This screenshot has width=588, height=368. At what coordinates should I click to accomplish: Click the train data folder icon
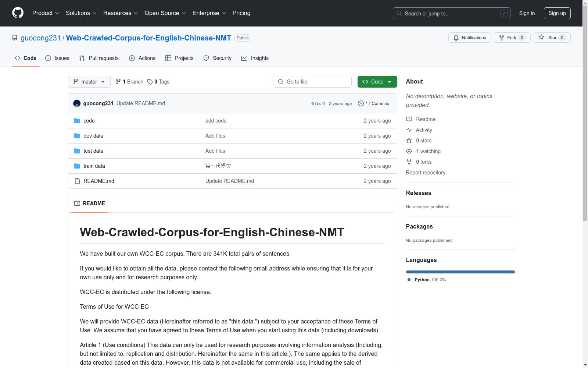point(77,166)
